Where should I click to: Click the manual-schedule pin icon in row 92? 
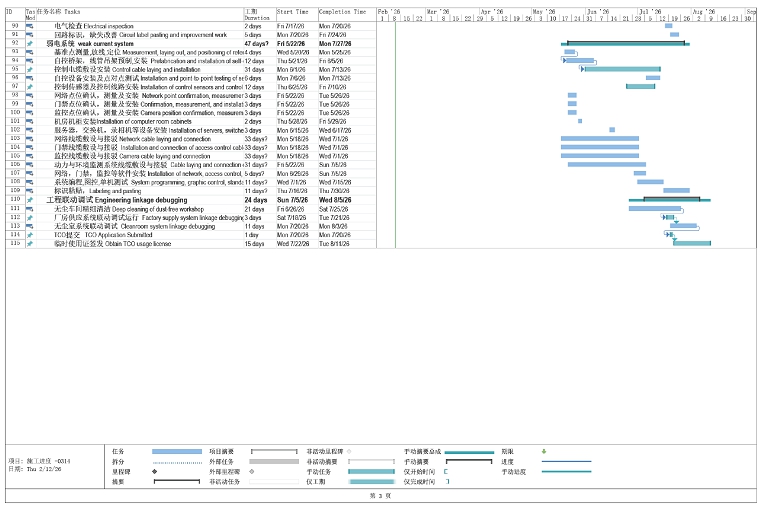point(29,44)
